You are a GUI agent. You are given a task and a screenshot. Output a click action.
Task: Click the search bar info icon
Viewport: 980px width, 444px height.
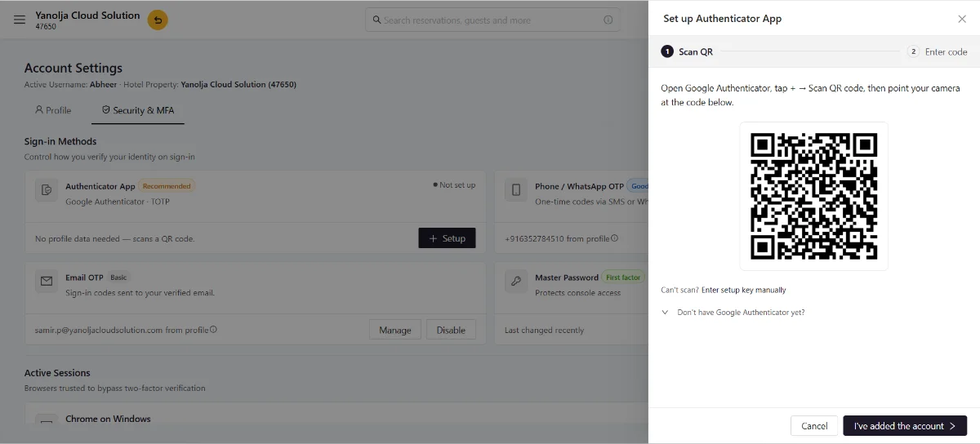pos(608,20)
